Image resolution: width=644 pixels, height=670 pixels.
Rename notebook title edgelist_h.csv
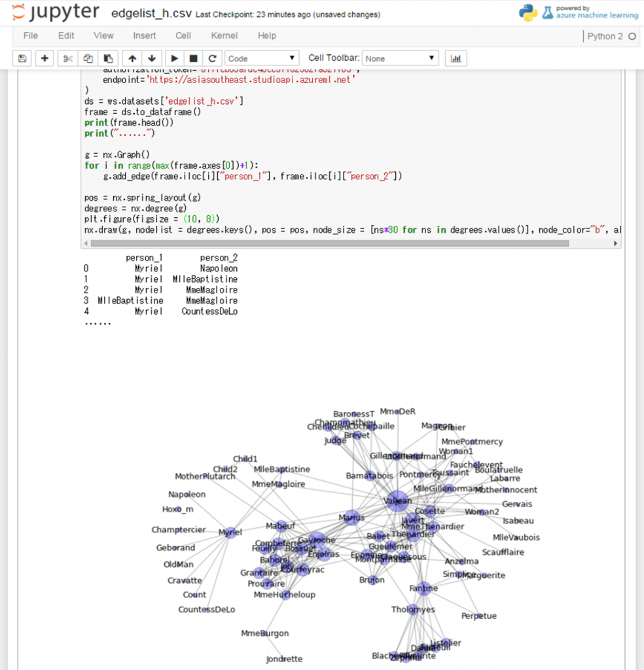click(x=151, y=14)
